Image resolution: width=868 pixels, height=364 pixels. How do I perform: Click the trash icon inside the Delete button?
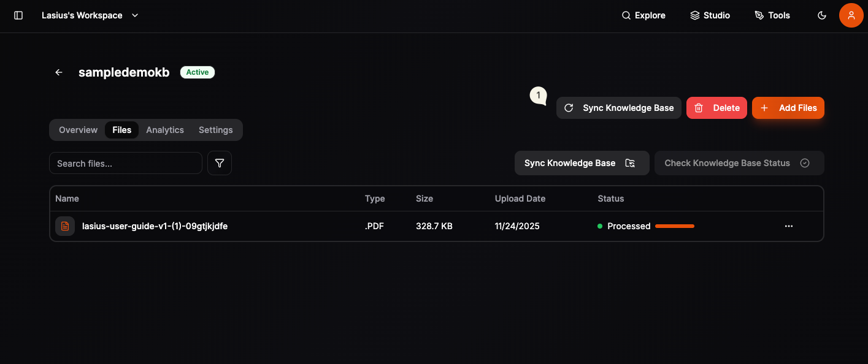click(699, 107)
